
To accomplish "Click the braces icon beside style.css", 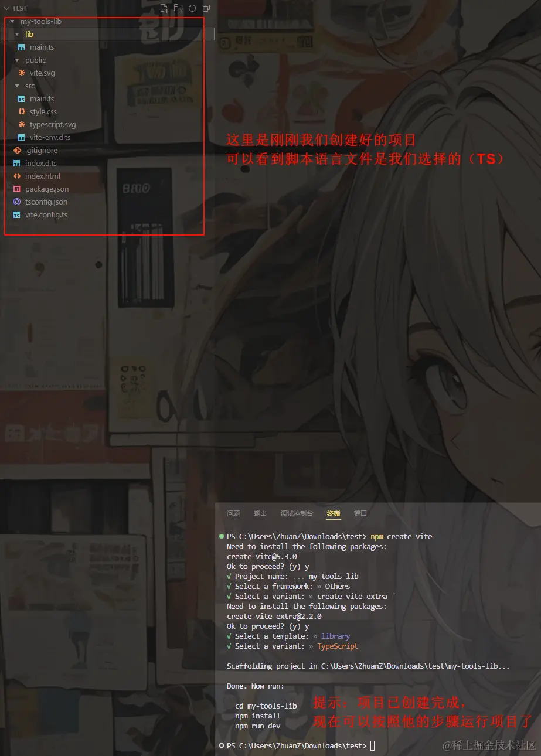I will [22, 112].
